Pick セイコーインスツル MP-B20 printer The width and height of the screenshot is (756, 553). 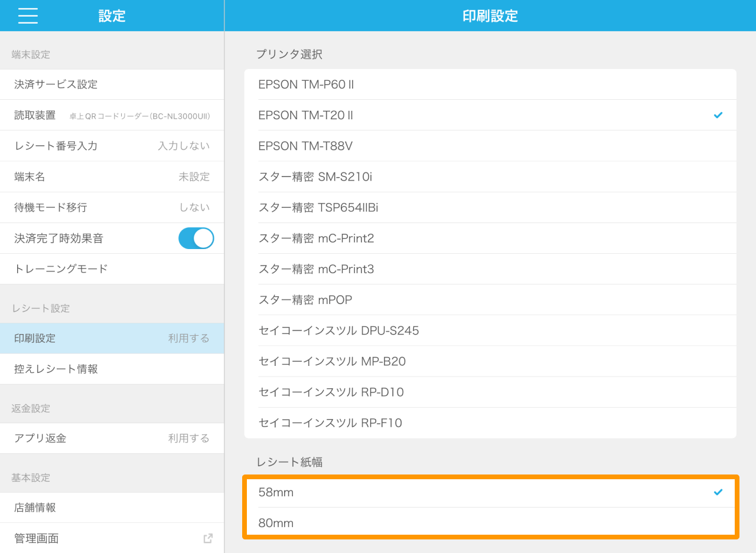(x=490, y=361)
